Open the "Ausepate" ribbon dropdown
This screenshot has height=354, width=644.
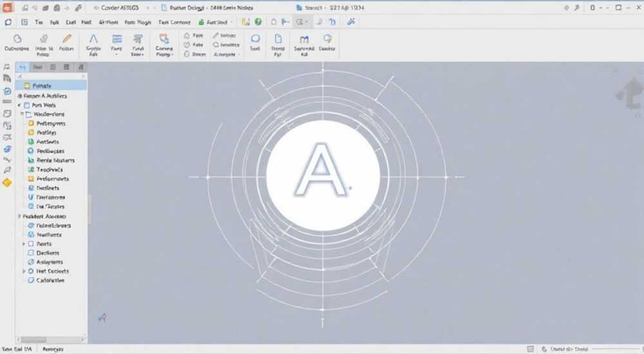pos(225,54)
